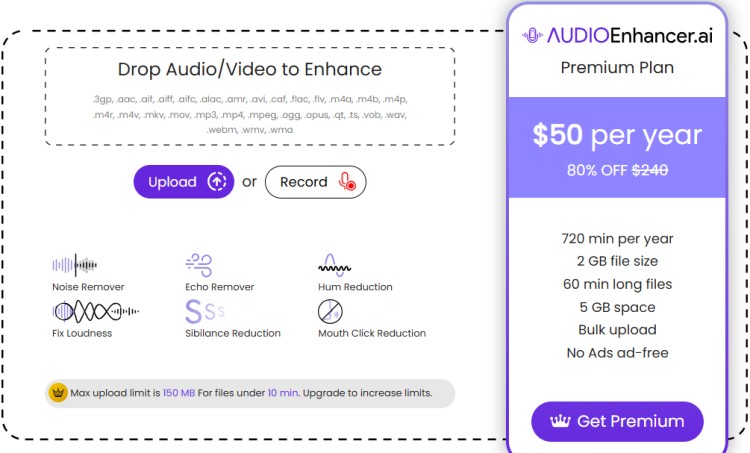Click the AUDIOEnhancer.ai brand name
Screen dimensions: 750x453
click(629, 35)
